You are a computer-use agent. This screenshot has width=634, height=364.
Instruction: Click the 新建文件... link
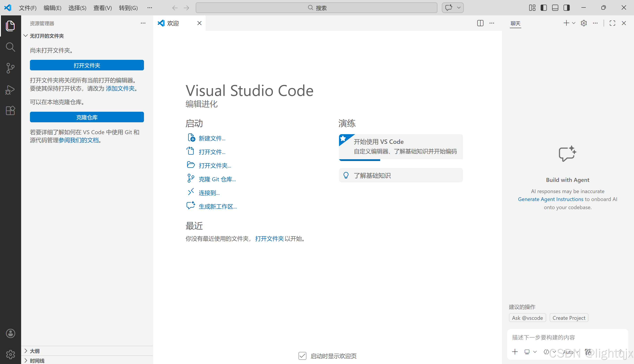tap(212, 138)
